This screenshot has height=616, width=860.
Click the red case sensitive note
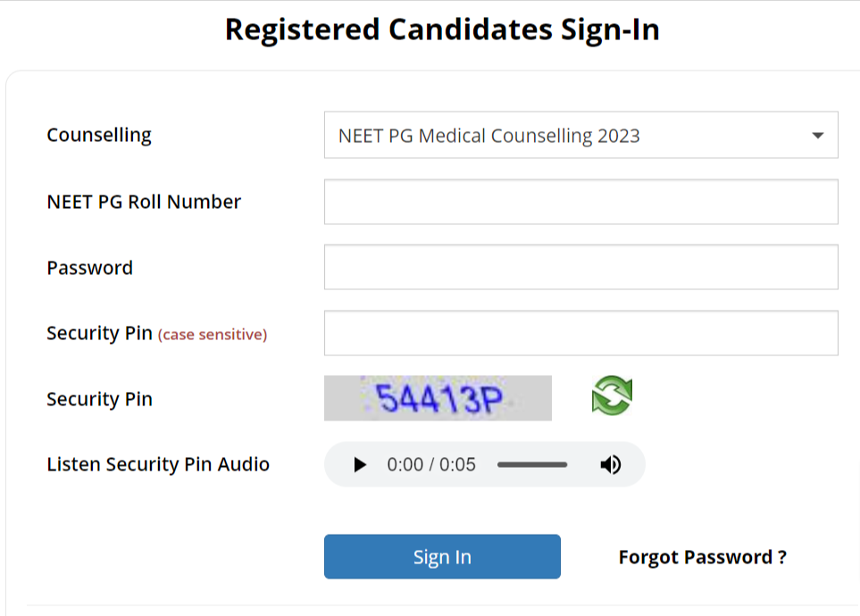coord(213,335)
